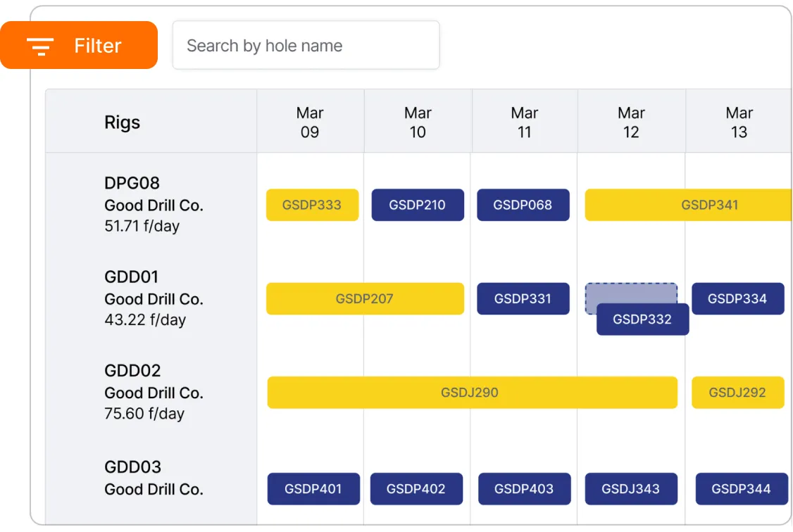Select the GSDP402 task bar
The height and width of the screenshot is (532, 793).
[x=416, y=488]
